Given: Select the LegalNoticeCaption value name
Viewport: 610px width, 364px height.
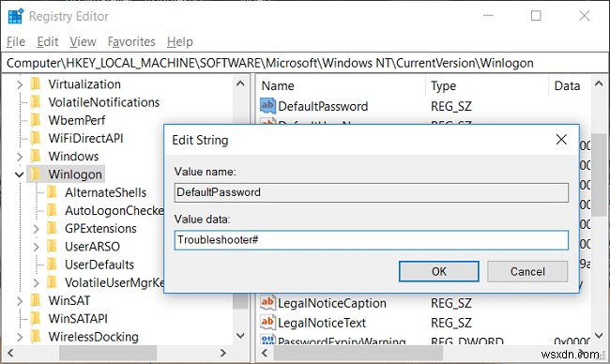Looking at the screenshot, I should [332, 303].
